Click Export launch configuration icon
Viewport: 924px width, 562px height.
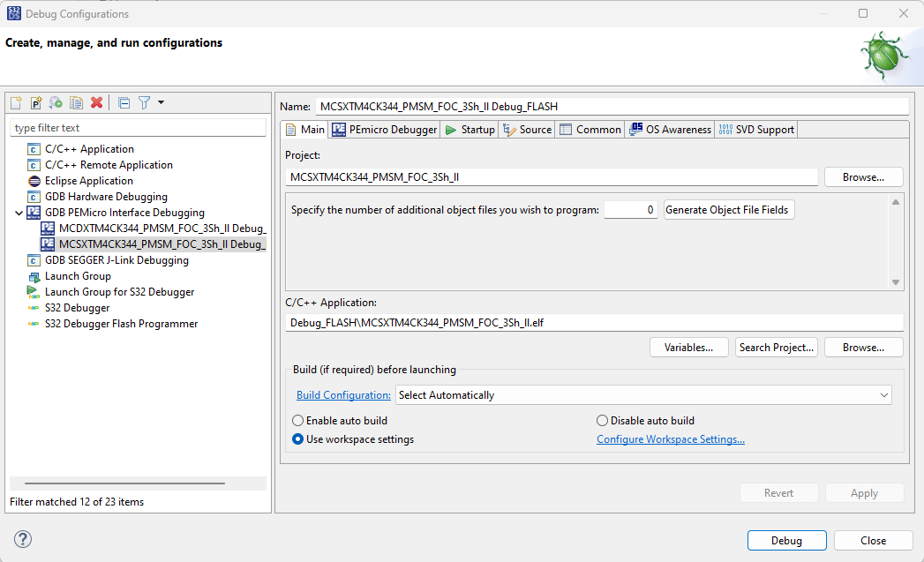click(x=56, y=103)
